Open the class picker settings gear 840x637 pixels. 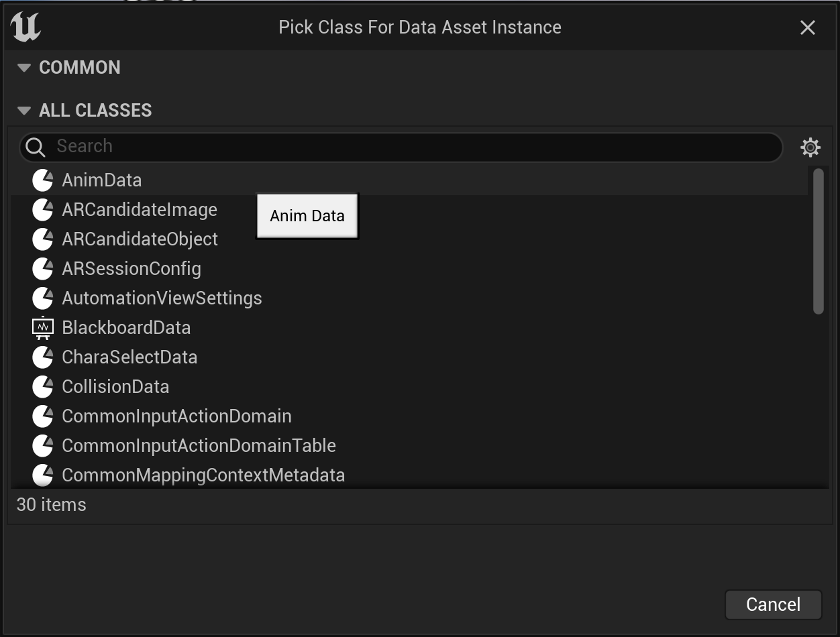pyautogui.click(x=810, y=147)
